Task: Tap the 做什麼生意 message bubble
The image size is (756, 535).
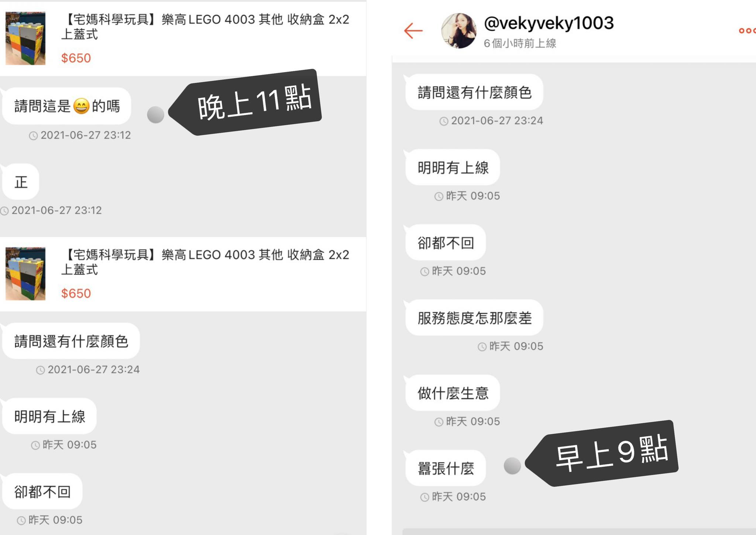Action: [453, 393]
